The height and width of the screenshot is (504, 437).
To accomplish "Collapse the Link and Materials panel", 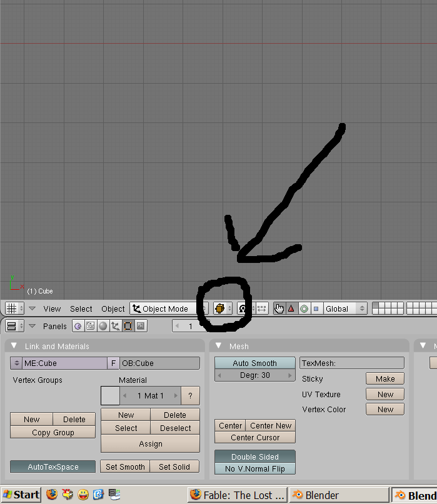I will [x=14, y=346].
